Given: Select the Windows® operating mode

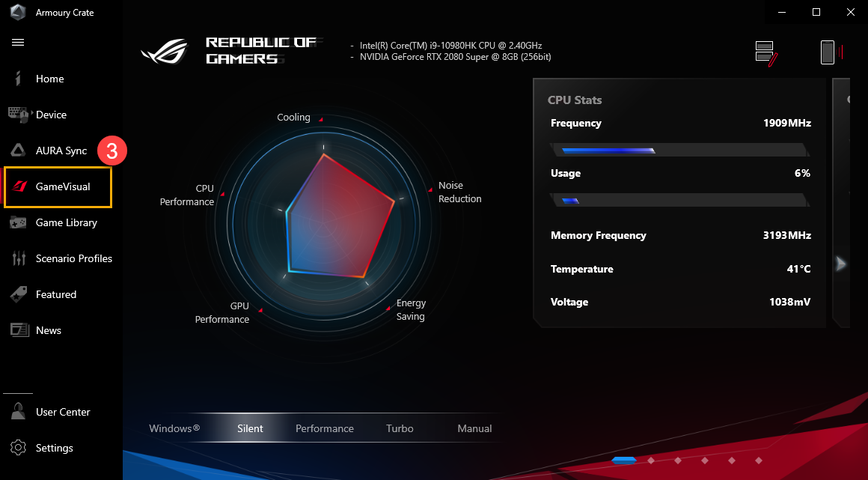Looking at the screenshot, I should pyautogui.click(x=174, y=428).
